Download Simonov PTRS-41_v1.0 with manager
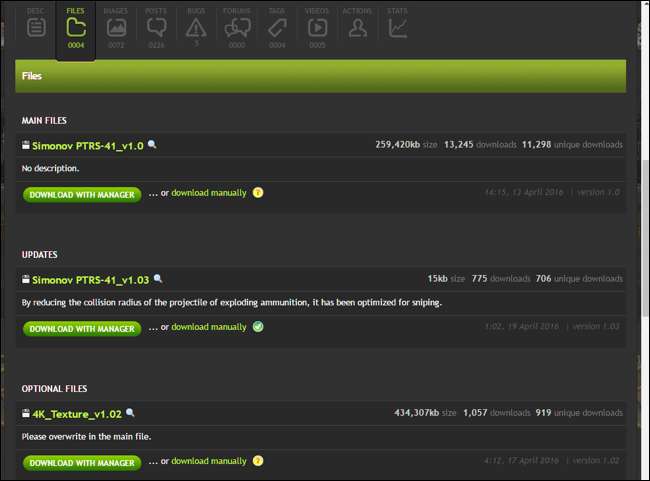The height and width of the screenshot is (481, 650). [82, 194]
